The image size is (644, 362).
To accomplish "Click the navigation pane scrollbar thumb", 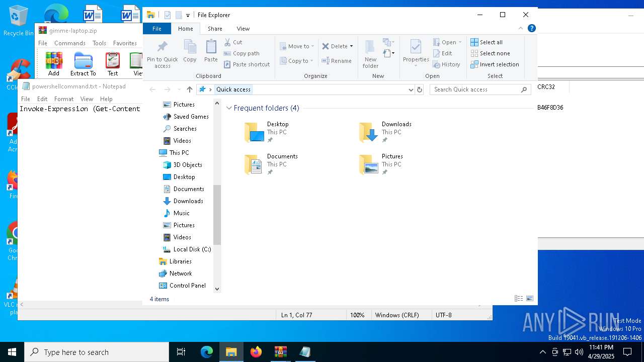I will 217,215.
